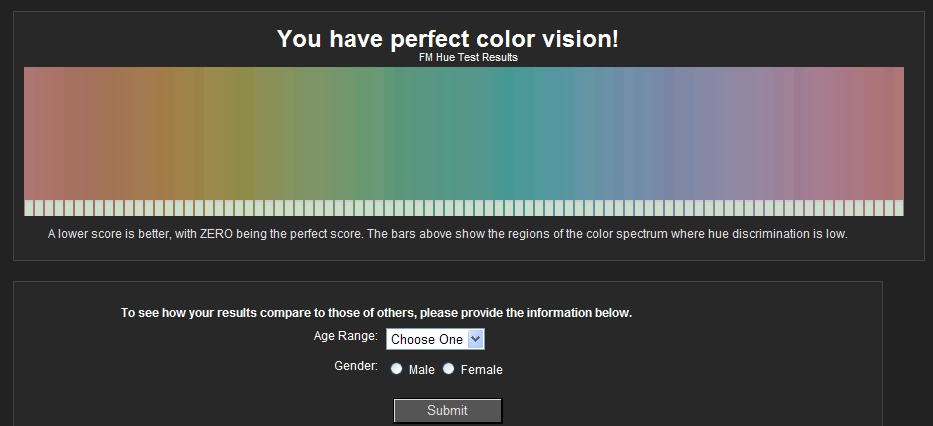Click the Submit button
Viewport: 933px width, 426px height.
(447, 411)
